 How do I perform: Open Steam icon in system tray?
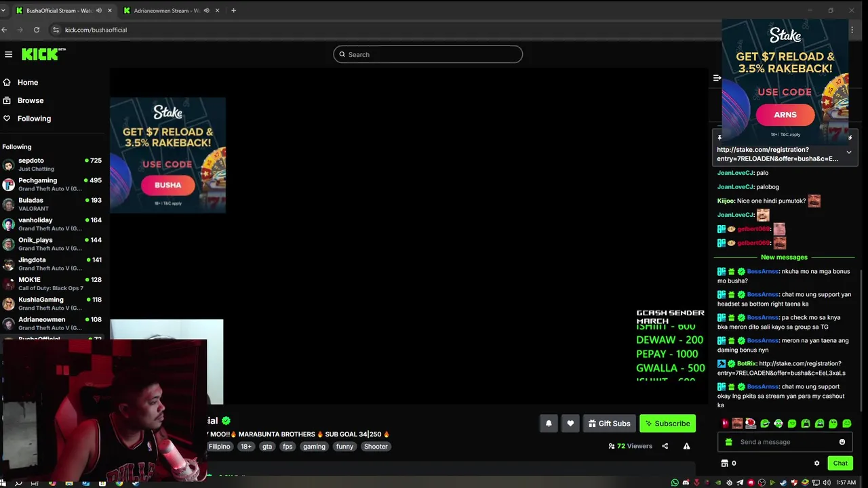pyautogui.click(x=783, y=483)
